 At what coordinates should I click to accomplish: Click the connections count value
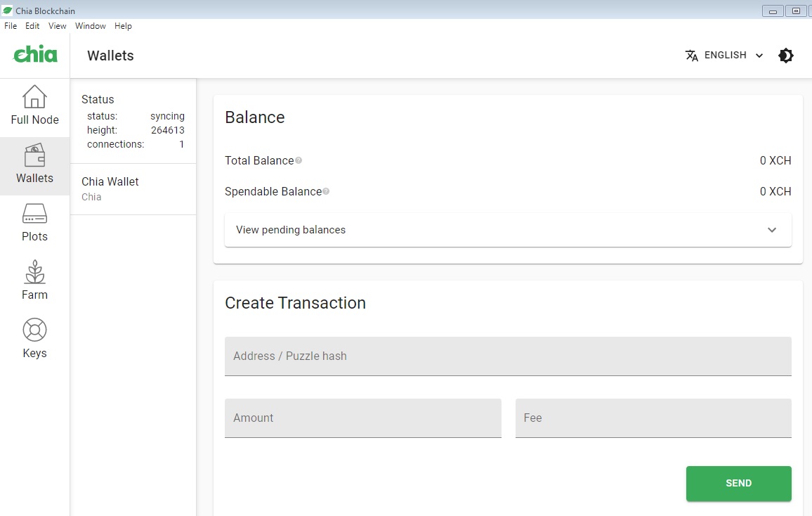click(182, 144)
